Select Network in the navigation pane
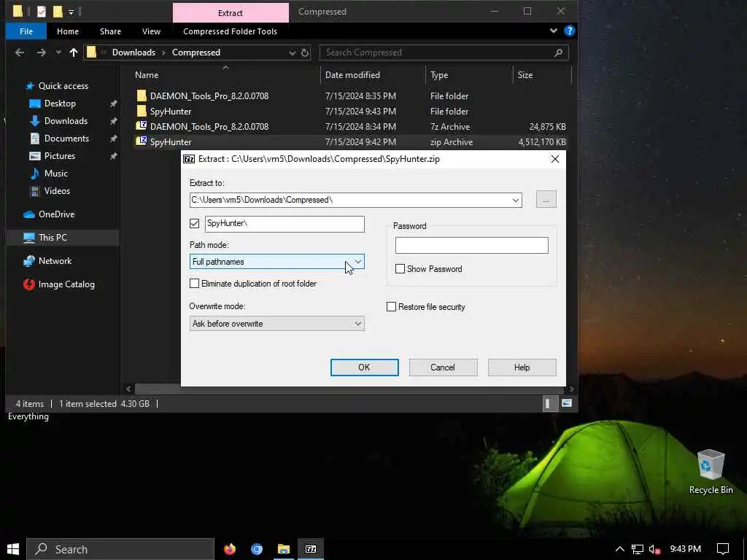Viewport: 747px width, 560px height. tap(55, 261)
